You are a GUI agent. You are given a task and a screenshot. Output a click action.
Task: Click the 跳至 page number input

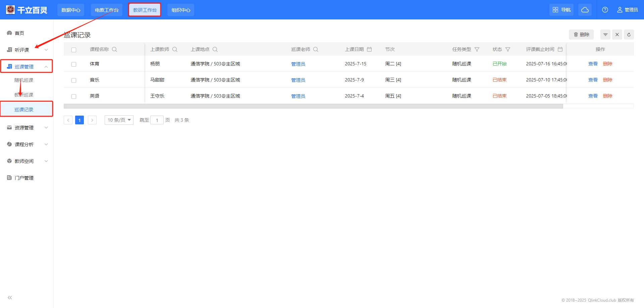click(x=157, y=120)
